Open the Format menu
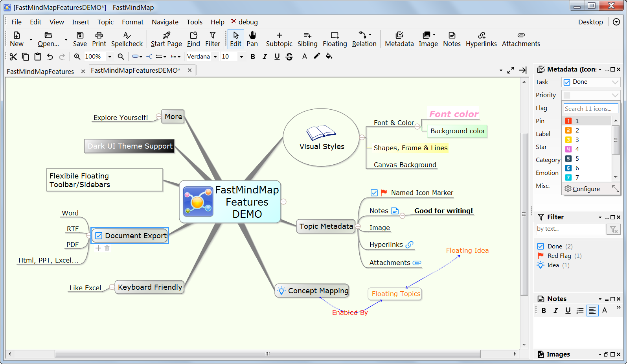 132,22
